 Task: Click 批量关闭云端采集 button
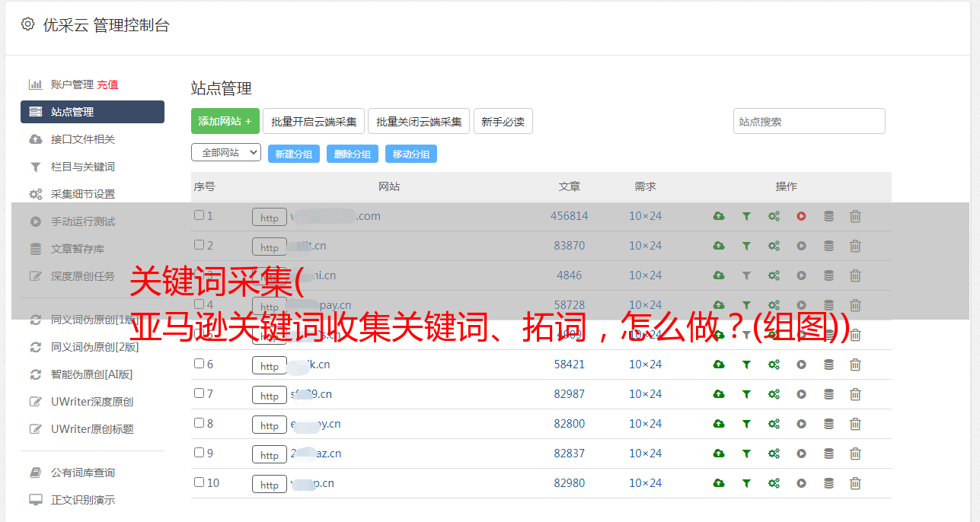click(419, 121)
